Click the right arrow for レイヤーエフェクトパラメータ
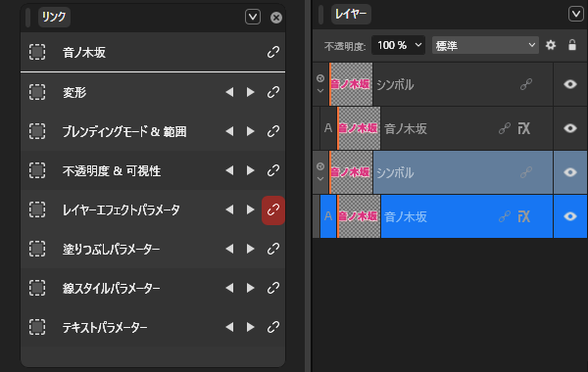This screenshot has height=372, width=588. click(251, 209)
